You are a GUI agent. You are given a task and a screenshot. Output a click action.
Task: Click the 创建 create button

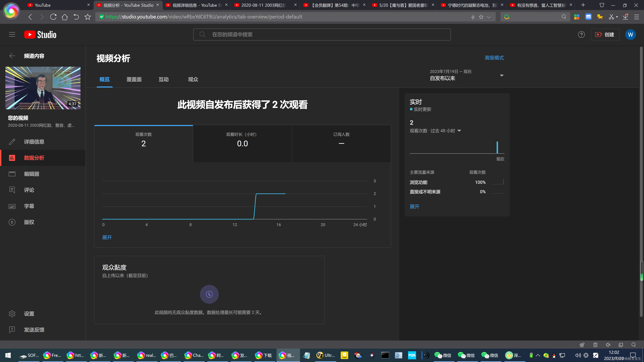click(x=605, y=35)
